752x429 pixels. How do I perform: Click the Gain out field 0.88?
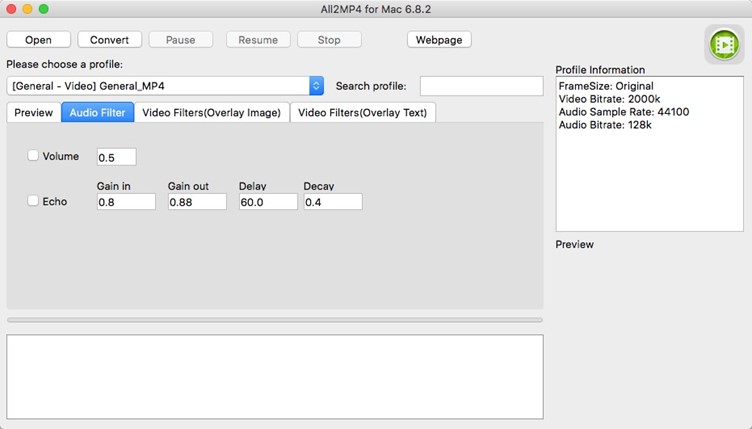click(197, 202)
